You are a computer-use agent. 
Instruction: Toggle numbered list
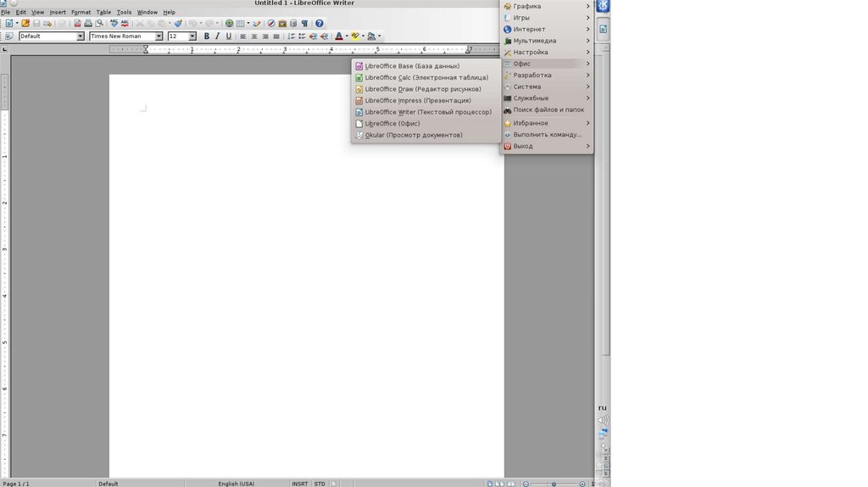(292, 36)
